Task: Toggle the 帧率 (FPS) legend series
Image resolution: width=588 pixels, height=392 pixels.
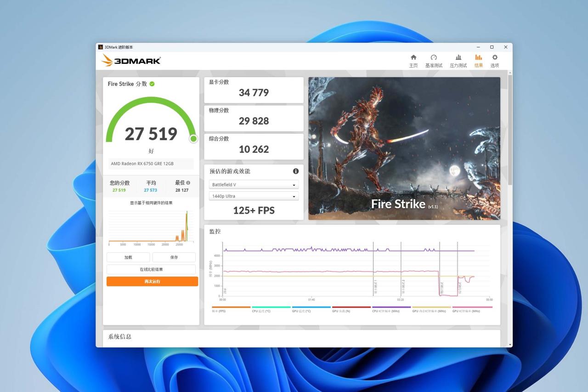Action: point(231,309)
